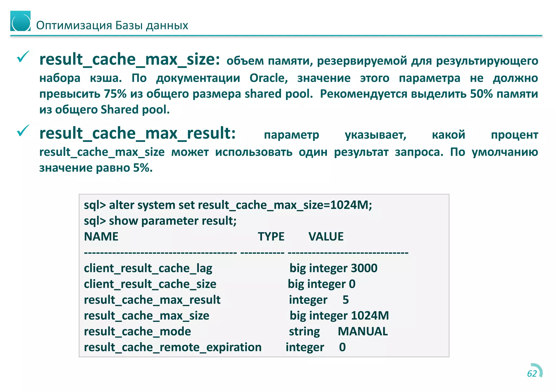555x392 pixels.
Task: Click the text 'из общего Shared pool.'
Action: (x=104, y=110)
